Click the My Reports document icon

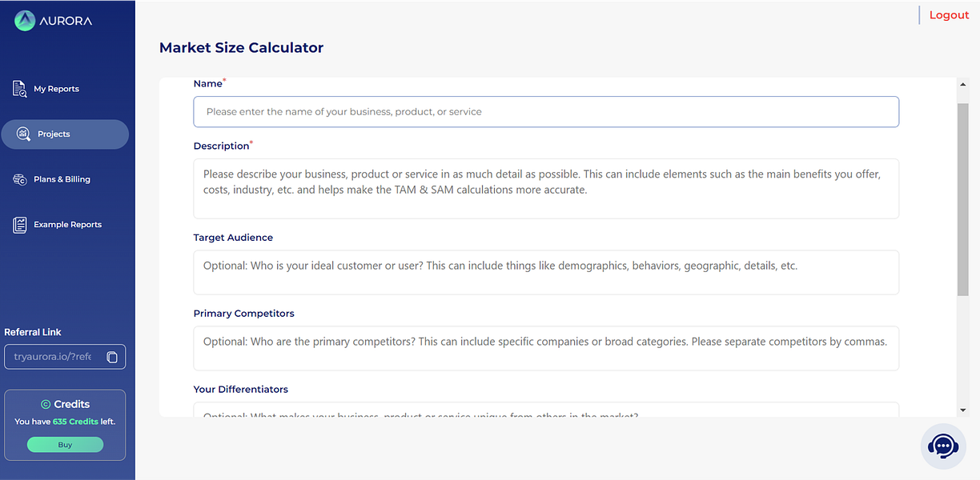click(19, 89)
